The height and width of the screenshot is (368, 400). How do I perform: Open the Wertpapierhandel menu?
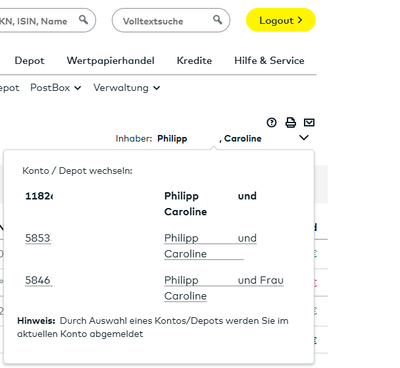111,61
